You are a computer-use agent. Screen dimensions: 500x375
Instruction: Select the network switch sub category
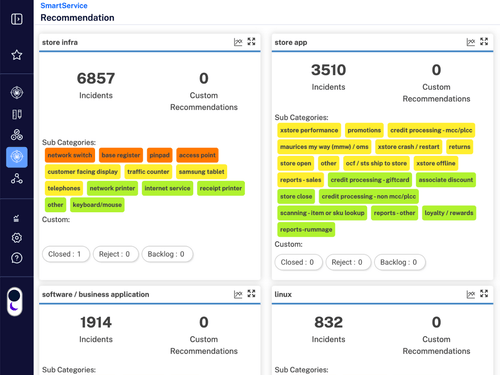[x=70, y=155]
